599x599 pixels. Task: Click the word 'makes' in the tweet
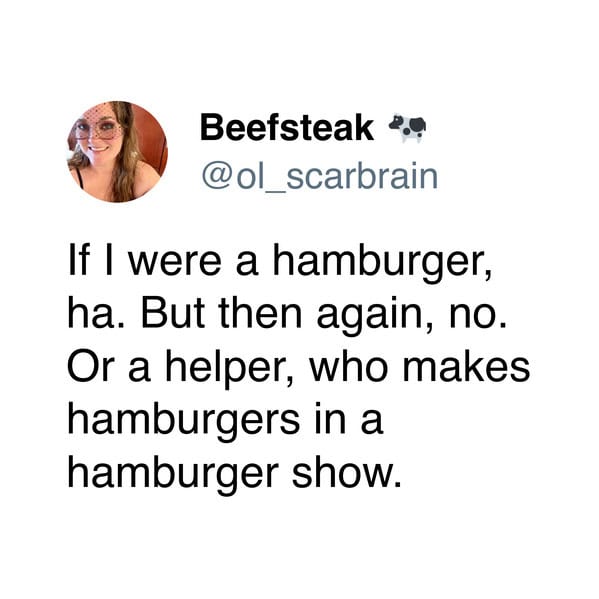(x=466, y=367)
